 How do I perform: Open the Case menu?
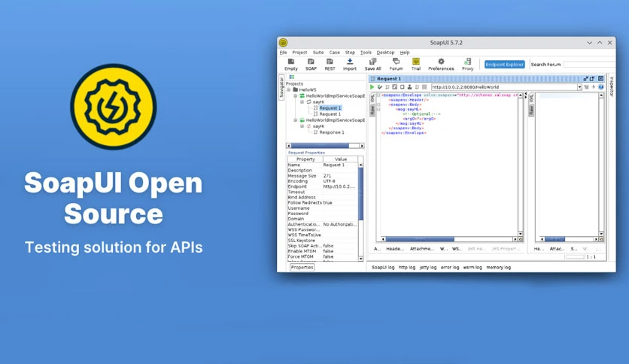[335, 53]
